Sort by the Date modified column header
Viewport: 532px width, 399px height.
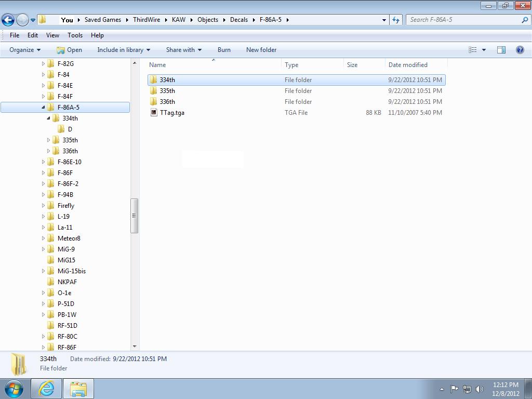tap(416, 65)
